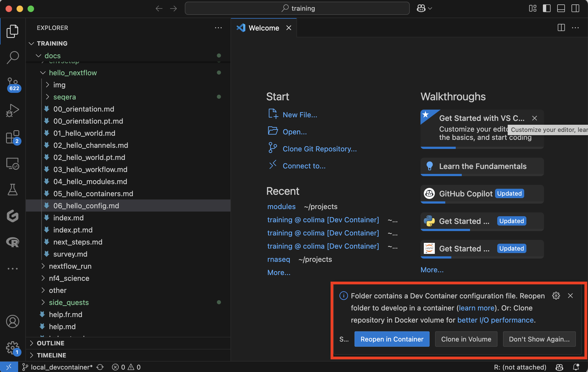Open the Explorer view in activity bar

pos(13,31)
